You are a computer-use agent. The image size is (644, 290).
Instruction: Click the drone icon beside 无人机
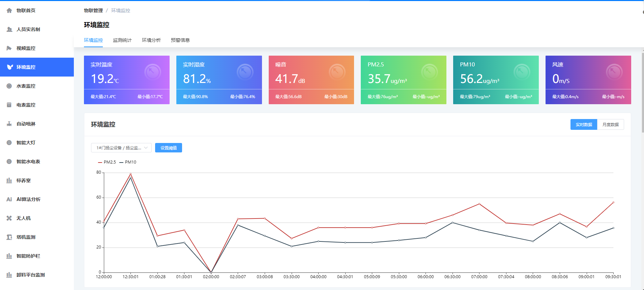click(9, 218)
